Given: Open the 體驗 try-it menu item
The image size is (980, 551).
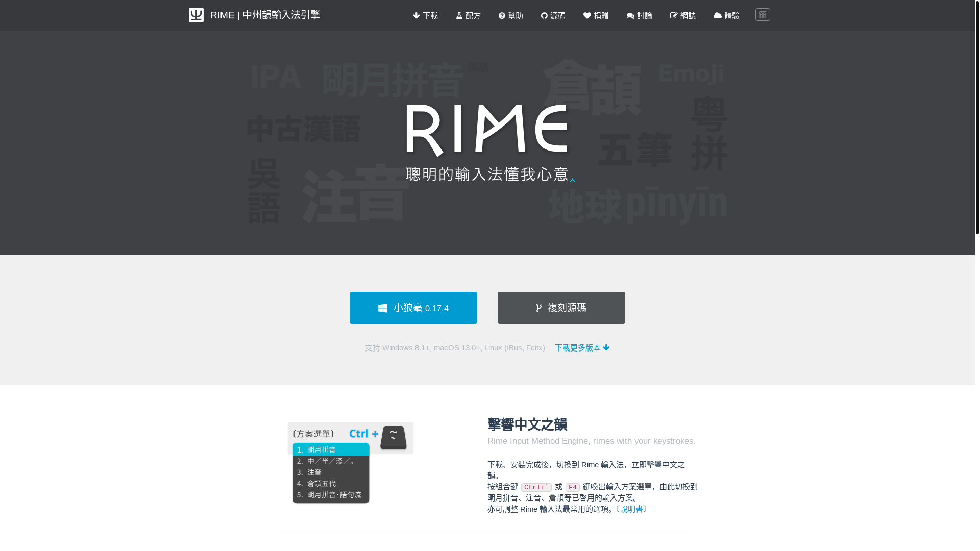Looking at the screenshot, I should tap(726, 15).
